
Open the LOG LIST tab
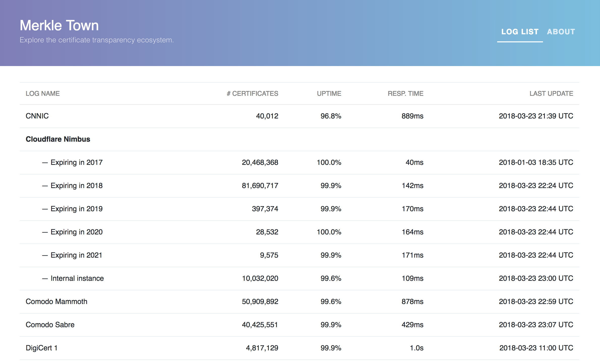[520, 32]
